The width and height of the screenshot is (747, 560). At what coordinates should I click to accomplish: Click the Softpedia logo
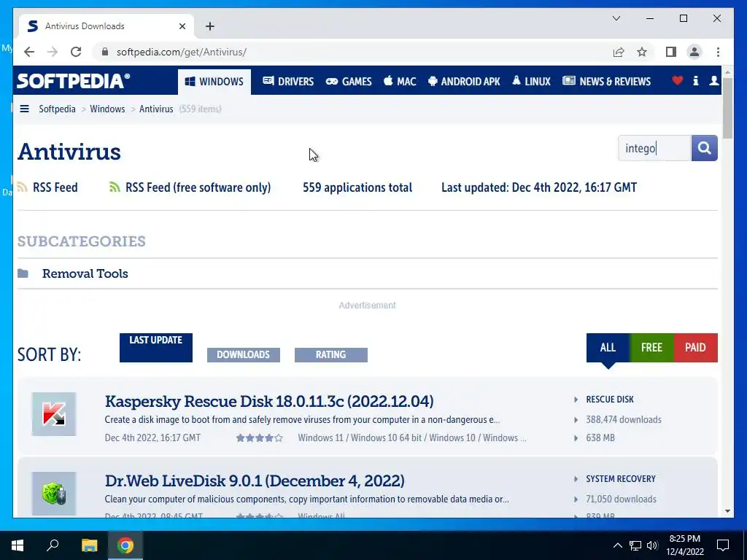pyautogui.click(x=74, y=81)
